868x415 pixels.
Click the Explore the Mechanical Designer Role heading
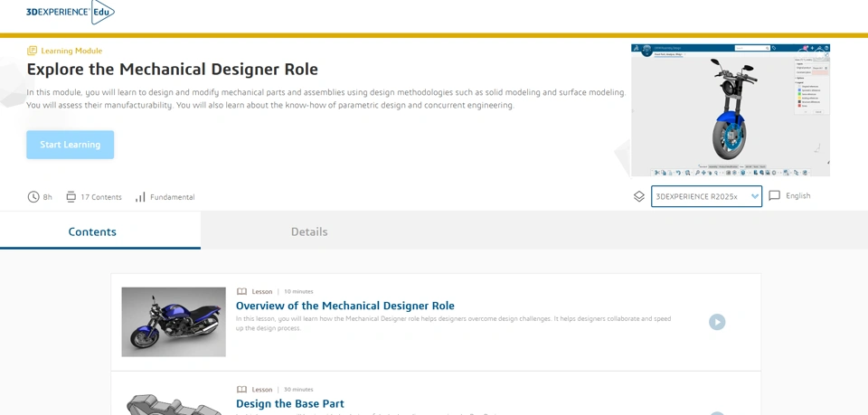click(172, 69)
